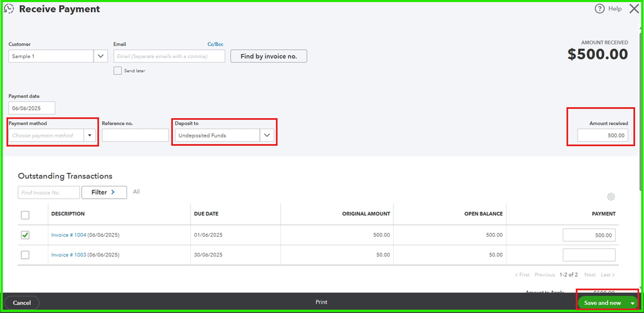Viewport: 644px width, 313px height.
Task: Click the due date 30/06/2025 cell
Action: click(x=208, y=255)
